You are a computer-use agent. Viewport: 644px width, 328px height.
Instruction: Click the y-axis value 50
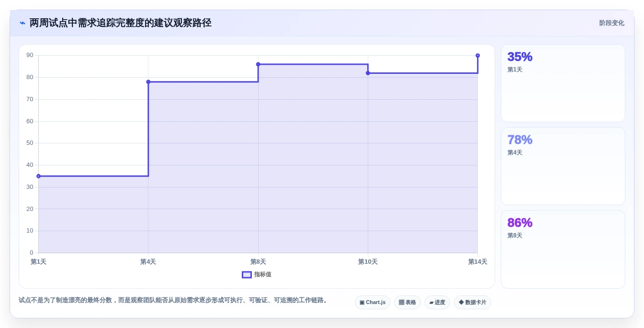(x=30, y=143)
